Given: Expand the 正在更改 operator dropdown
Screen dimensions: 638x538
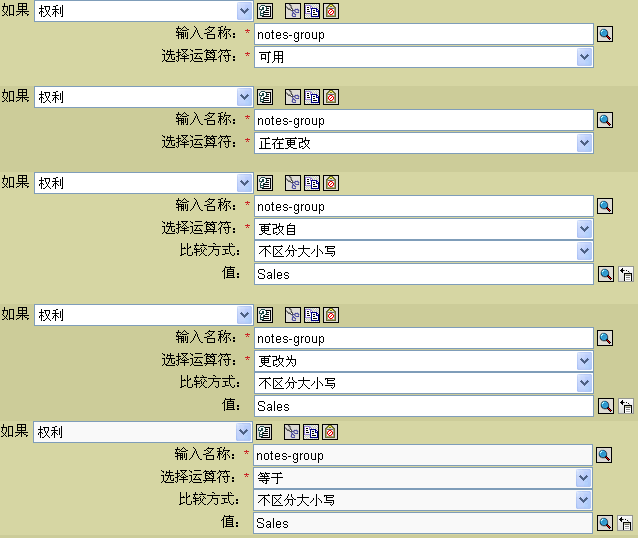Looking at the screenshot, I should click(x=584, y=143).
